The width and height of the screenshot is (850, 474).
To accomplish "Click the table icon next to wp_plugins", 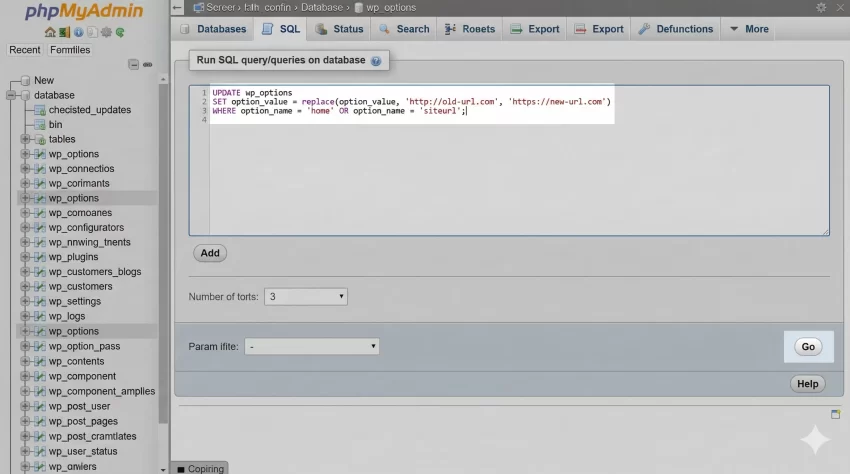I will [40, 257].
